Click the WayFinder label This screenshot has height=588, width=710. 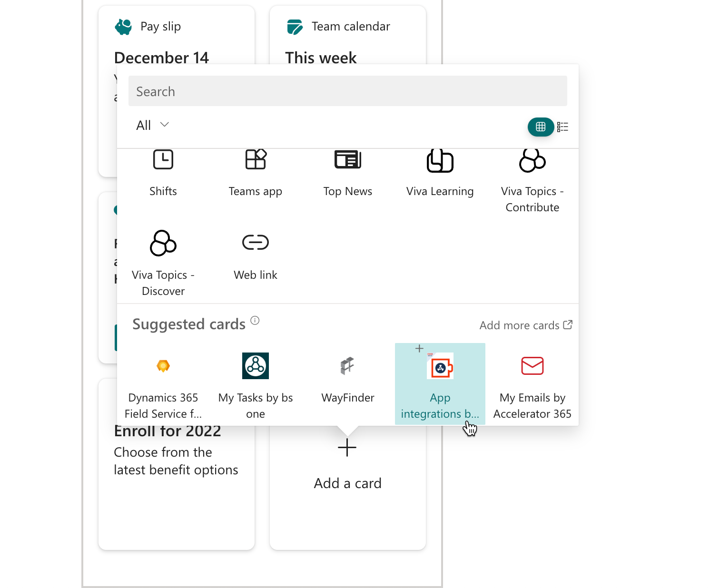(x=348, y=398)
